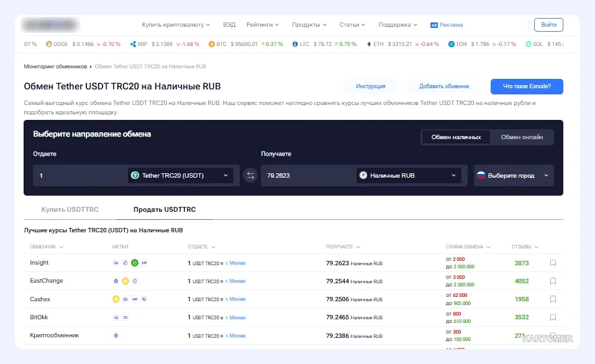Click the TON coin icon in ticker
The height and width of the screenshot is (364, 595).
click(x=451, y=44)
